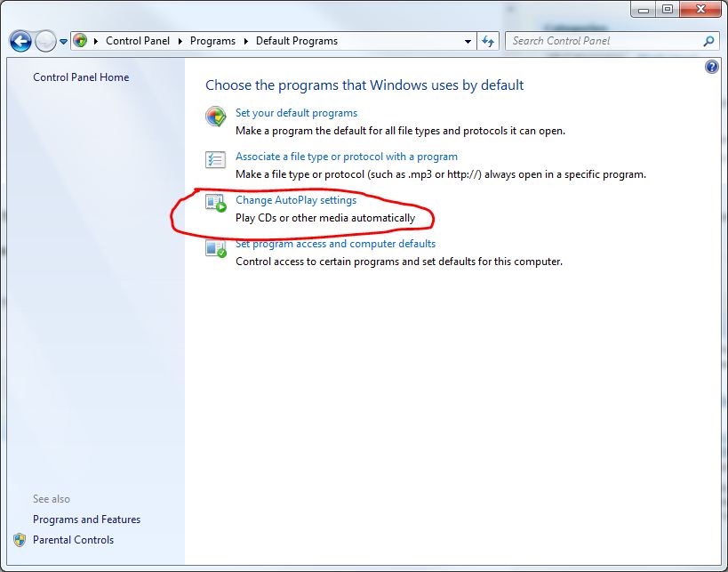Open Change AutoPlay settings

[294, 200]
